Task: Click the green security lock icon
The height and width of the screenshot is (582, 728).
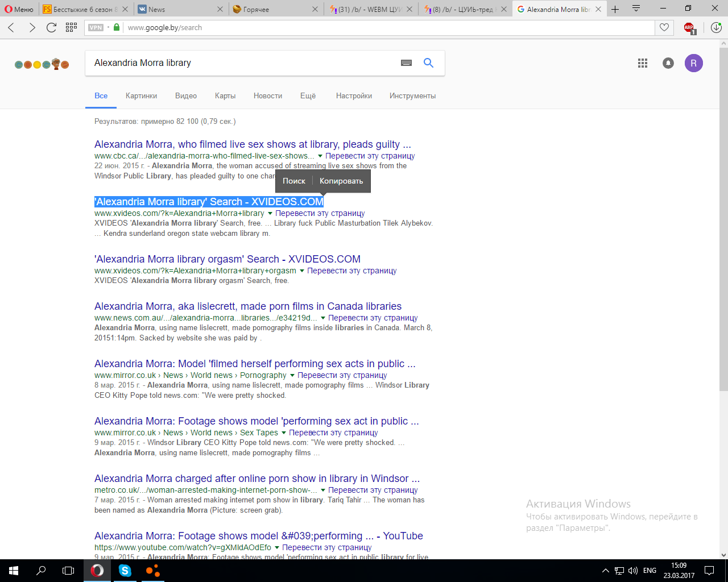Action: coord(117,27)
